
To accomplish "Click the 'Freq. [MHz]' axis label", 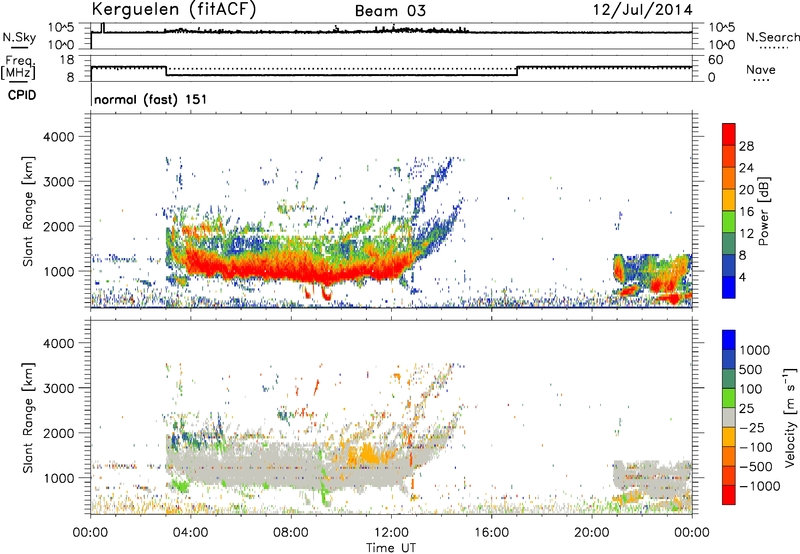I will tap(18, 68).
